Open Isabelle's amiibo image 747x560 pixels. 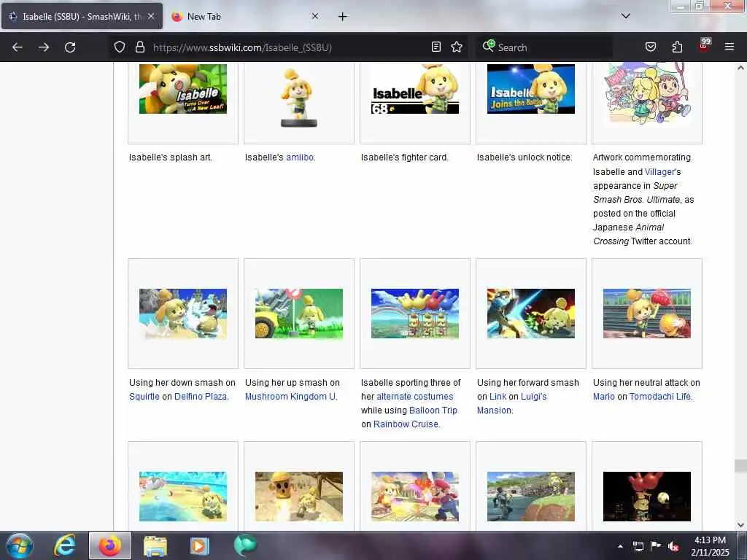click(298, 97)
